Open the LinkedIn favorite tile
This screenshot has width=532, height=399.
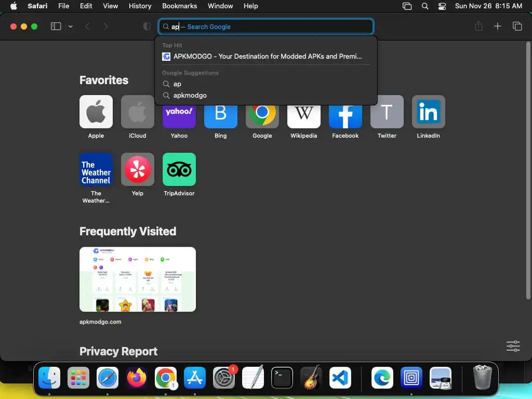(429, 112)
